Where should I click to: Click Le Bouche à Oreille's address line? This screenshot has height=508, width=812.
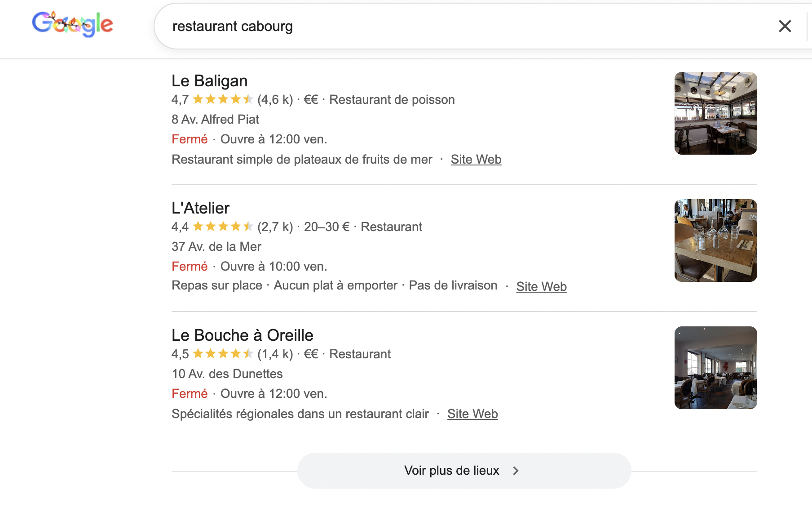[227, 374]
